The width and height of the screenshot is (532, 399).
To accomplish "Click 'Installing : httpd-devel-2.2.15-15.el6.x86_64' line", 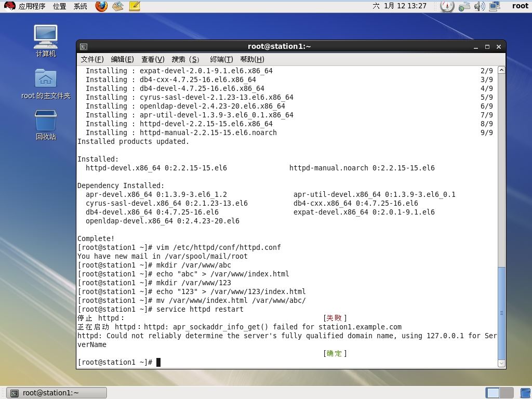I will (179, 124).
